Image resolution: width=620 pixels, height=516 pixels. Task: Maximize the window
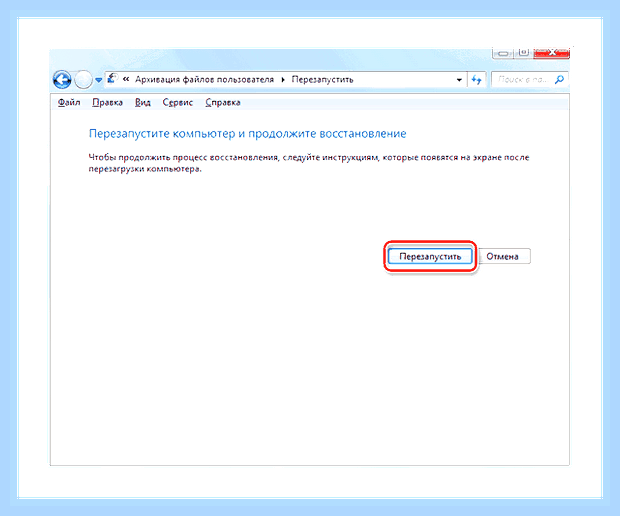[x=524, y=53]
